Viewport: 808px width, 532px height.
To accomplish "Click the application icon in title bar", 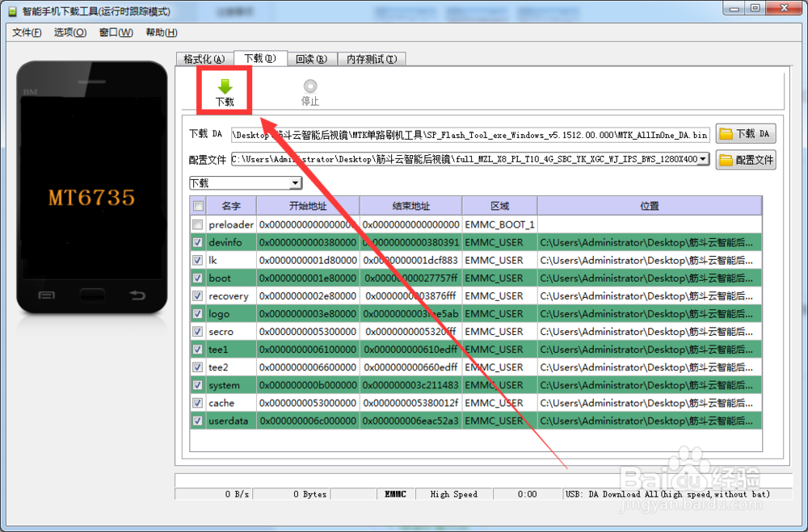I will (12, 10).
